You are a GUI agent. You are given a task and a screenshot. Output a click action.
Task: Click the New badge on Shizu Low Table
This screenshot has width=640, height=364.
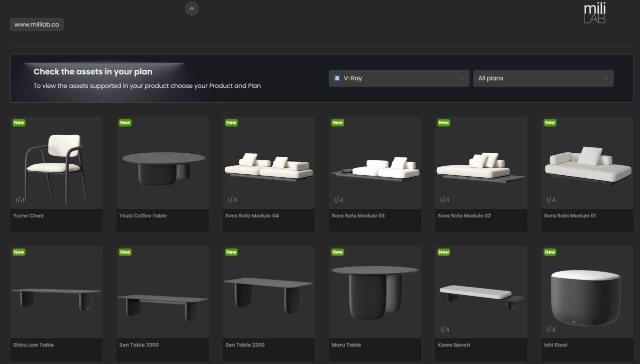point(19,252)
